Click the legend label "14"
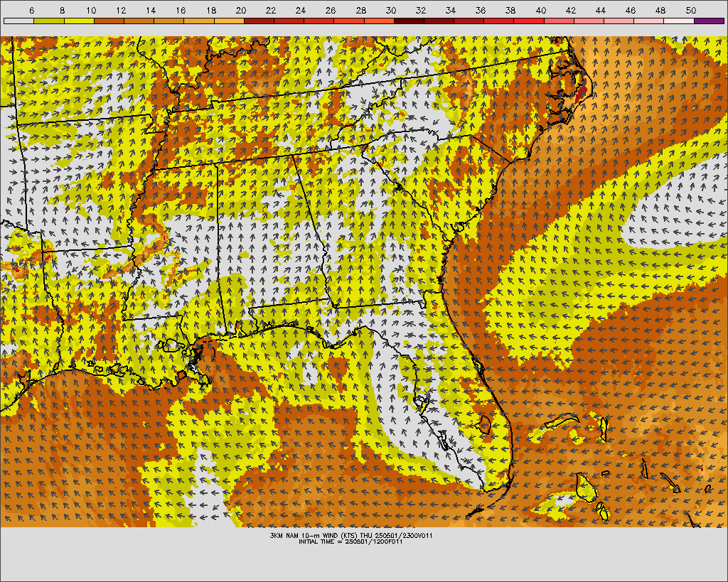The width and height of the screenshot is (728, 582). (x=151, y=10)
